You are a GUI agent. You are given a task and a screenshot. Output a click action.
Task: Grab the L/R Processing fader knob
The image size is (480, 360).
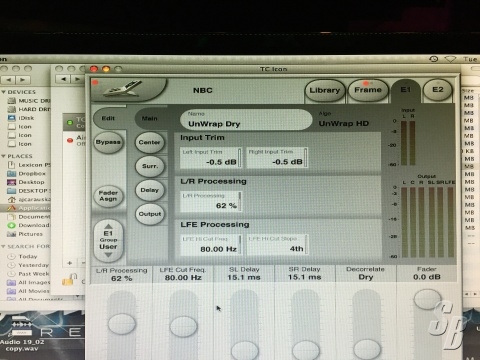(x=122, y=324)
